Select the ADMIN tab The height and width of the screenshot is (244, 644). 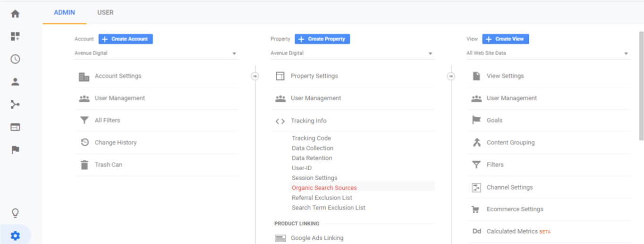pyautogui.click(x=64, y=13)
